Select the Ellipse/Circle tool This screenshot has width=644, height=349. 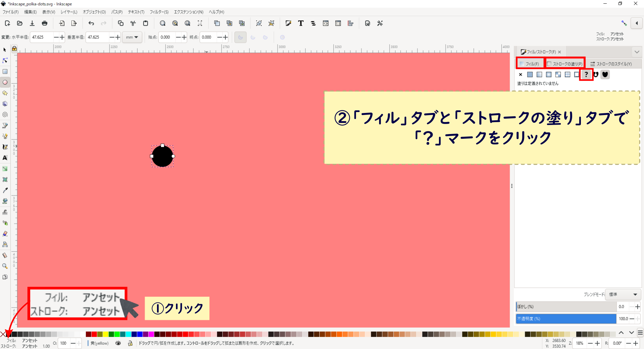tap(5, 82)
